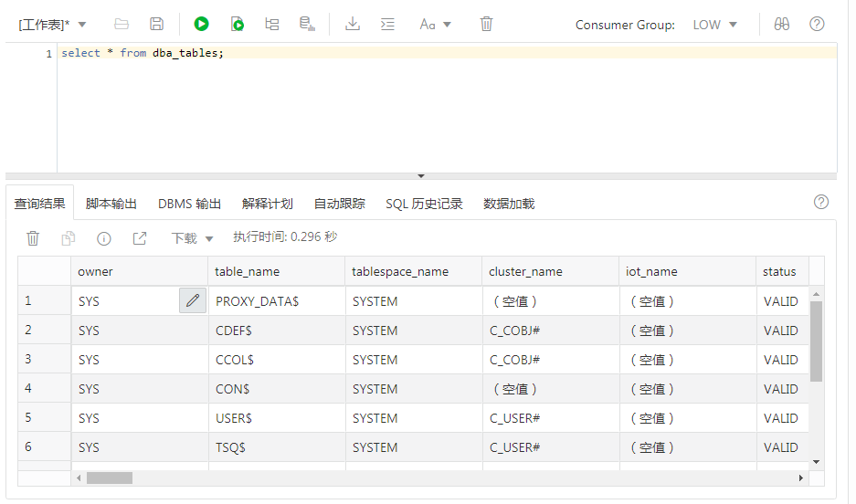Open the font case Aa dropdown
The height and width of the screenshot is (504, 856).
click(x=435, y=25)
